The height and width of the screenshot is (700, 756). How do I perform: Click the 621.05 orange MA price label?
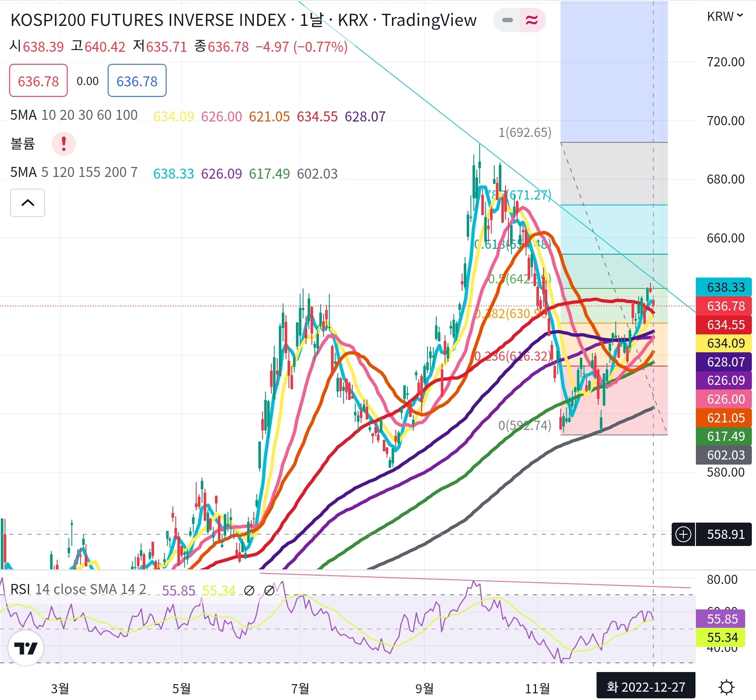(x=724, y=418)
